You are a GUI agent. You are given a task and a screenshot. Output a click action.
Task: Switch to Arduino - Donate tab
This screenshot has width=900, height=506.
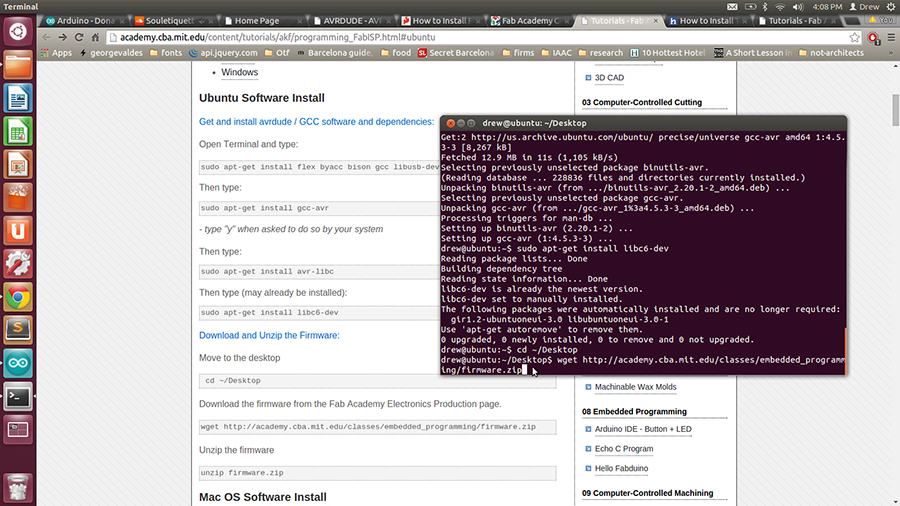pyautogui.click(x=84, y=21)
